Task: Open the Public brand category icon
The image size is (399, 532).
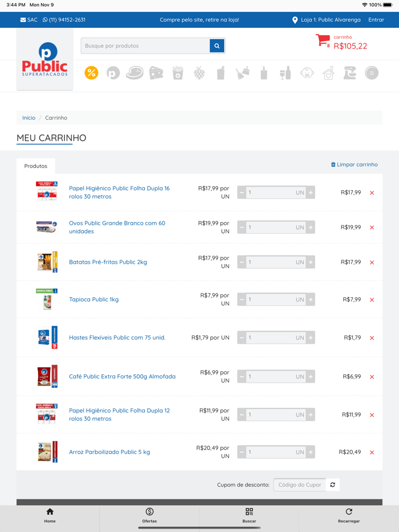Action: pos(113,73)
